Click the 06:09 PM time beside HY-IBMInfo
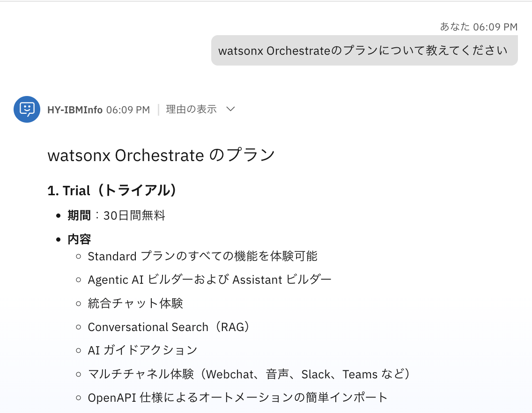The height and width of the screenshot is (413, 532). 128,110
